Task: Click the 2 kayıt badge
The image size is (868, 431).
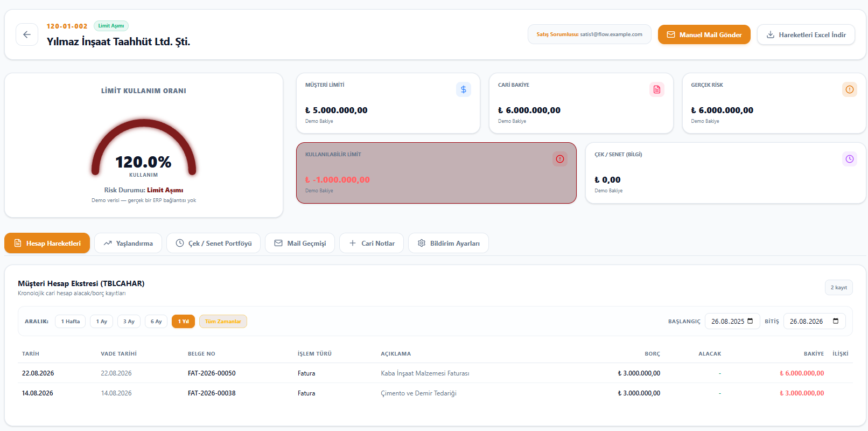Action: coord(839,288)
